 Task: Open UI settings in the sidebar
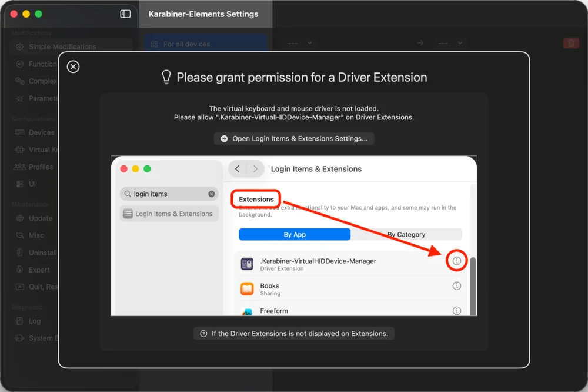tap(26, 184)
